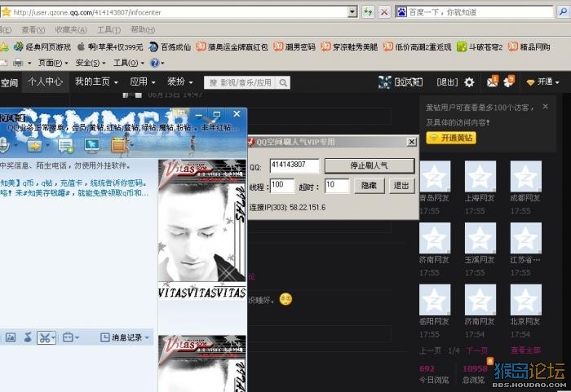Click the 下一页 visitor page link

point(477,350)
